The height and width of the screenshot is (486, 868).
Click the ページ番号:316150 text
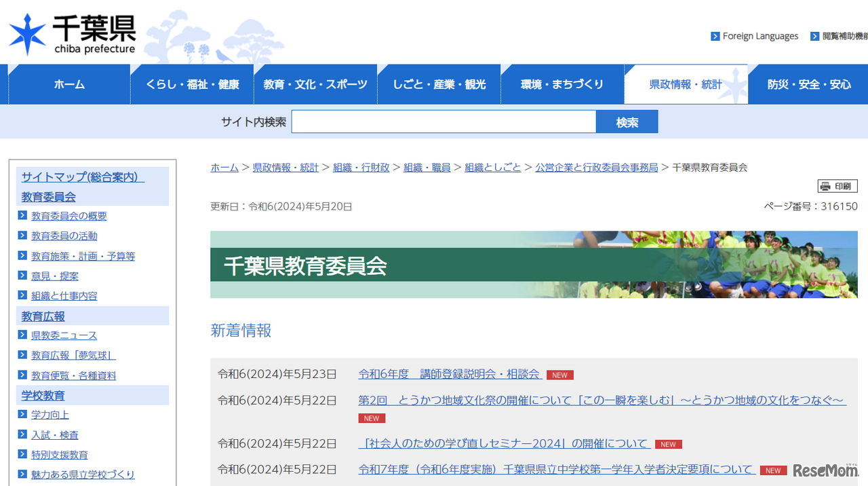click(810, 206)
